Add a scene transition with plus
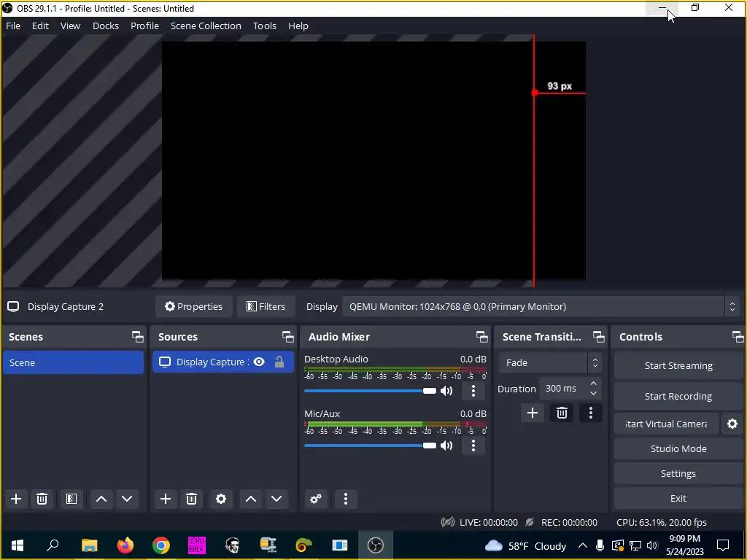 [533, 413]
